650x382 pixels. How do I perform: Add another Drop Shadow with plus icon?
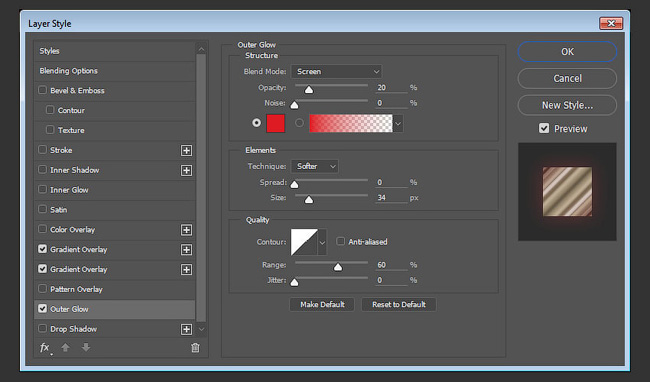tap(187, 329)
